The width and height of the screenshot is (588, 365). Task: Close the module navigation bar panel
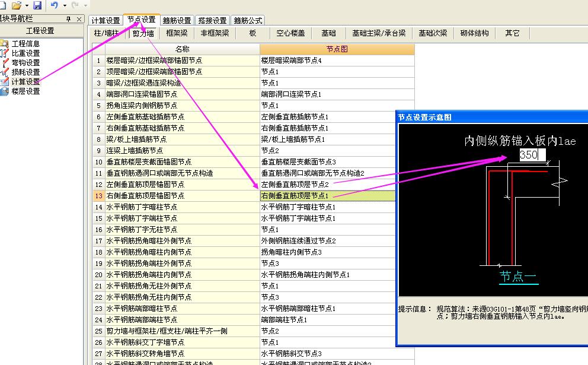(x=79, y=19)
